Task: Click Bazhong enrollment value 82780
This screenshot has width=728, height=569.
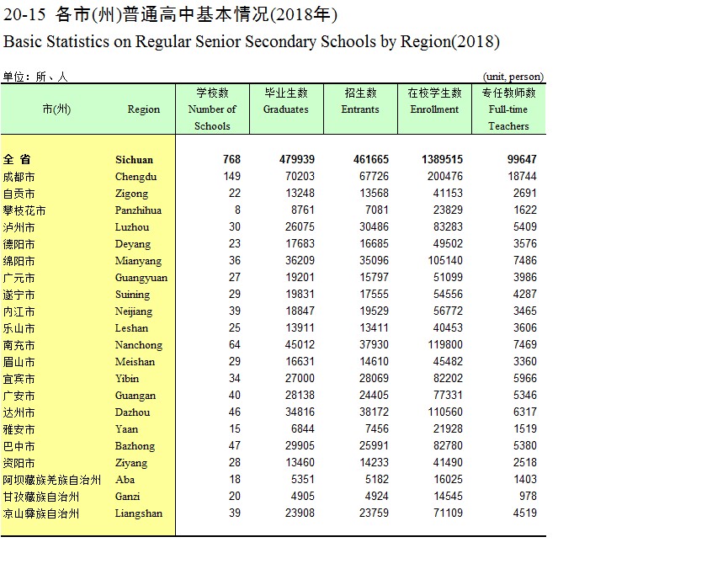Action: click(x=448, y=445)
